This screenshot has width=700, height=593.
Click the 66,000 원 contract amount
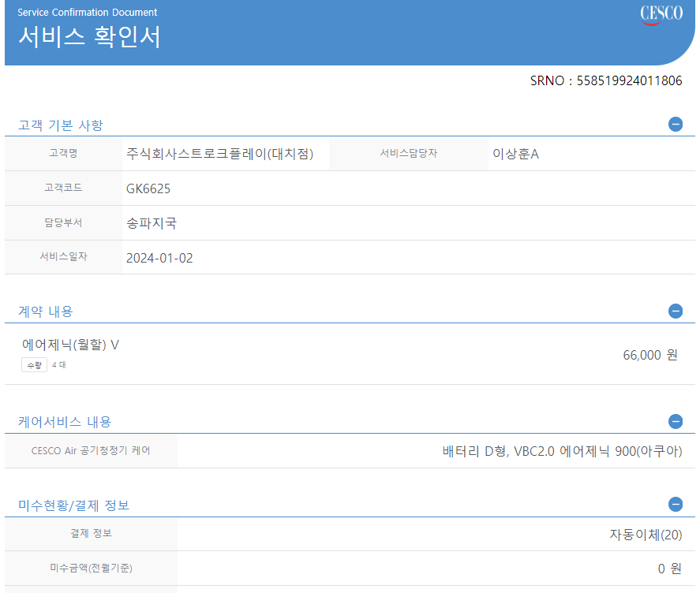pos(650,355)
